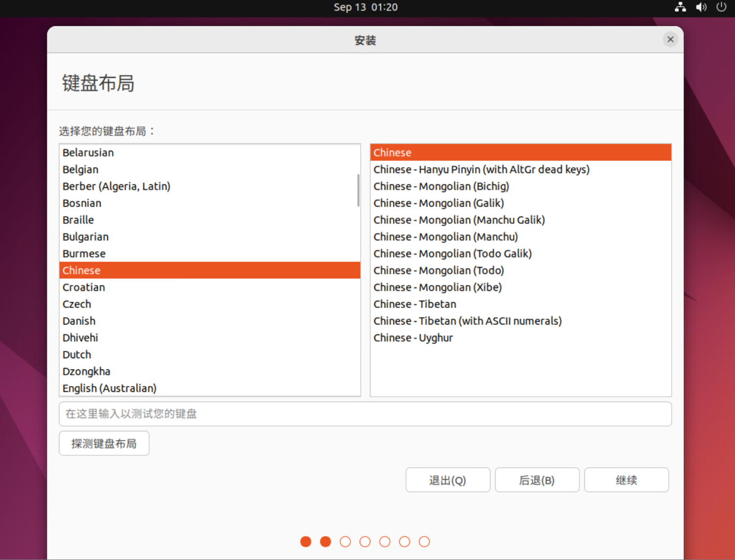Viewport: 735px width, 560px height.
Task: Select Czech in the language list
Action: (210, 304)
